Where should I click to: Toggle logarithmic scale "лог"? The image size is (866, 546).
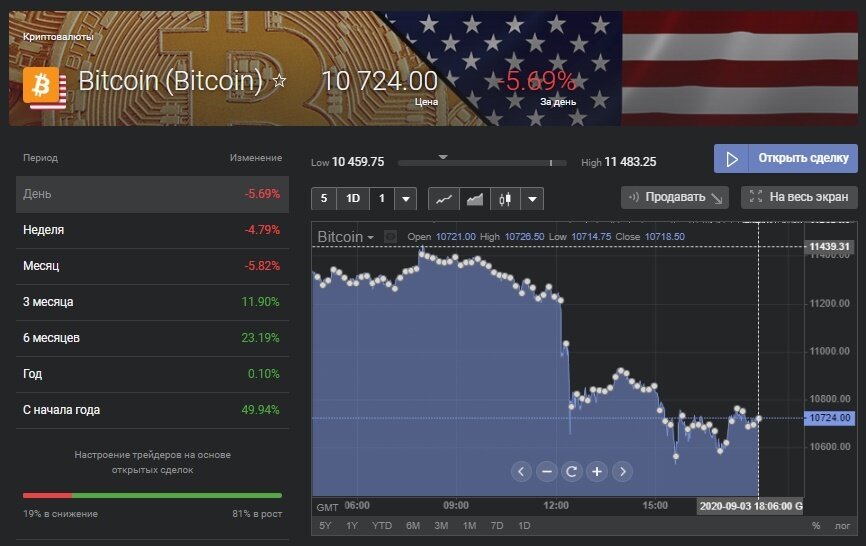tap(843, 525)
